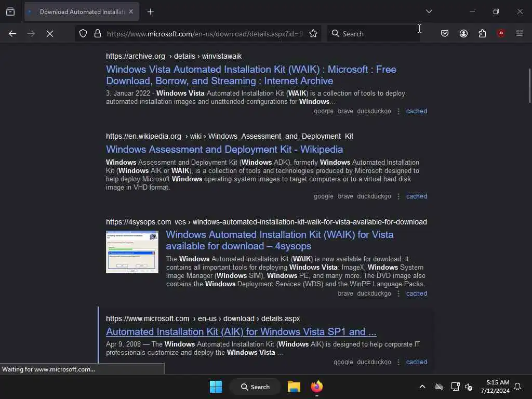The height and width of the screenshot is (399, 532).
Task: Click the https://archive.org result URL text
Action: click(136, 56)
